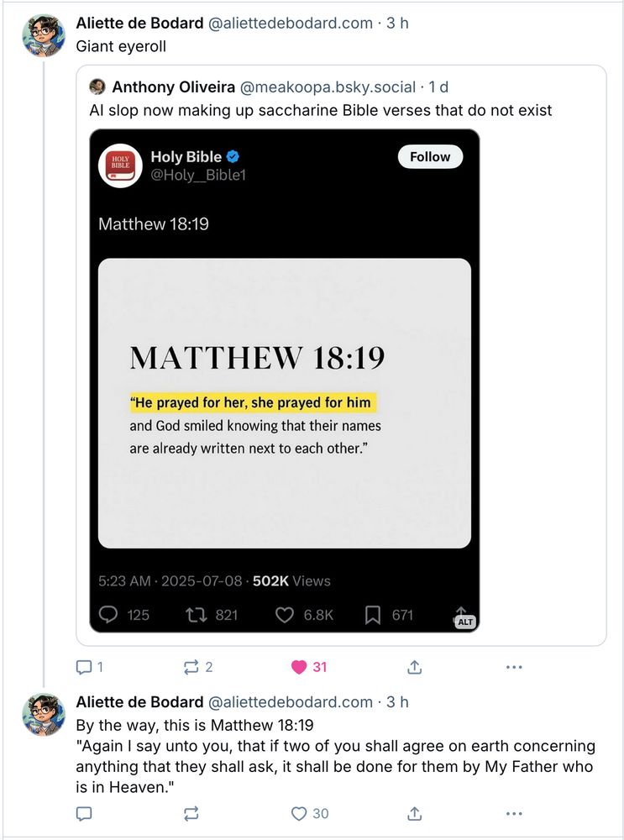Like the post with 30 likes
Image resolution: width=624 pixels, height=840 pixels.
pos(299,813)
